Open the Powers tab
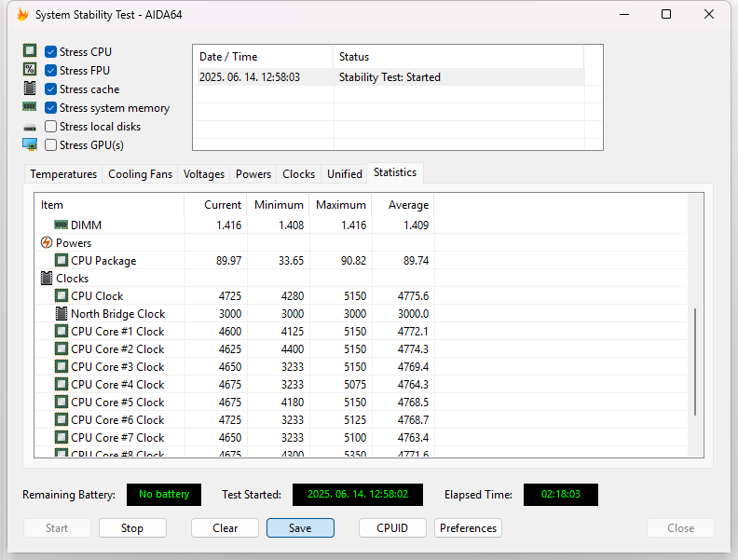 tap(253, 174)
